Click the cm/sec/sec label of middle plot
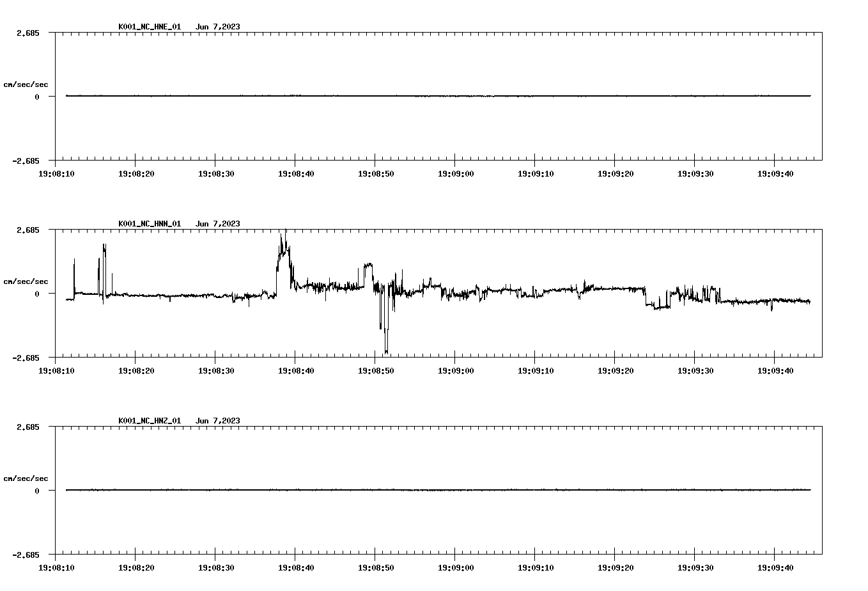Screen dimensions: 868x591 pyautogui.click(x=26, y=281)
